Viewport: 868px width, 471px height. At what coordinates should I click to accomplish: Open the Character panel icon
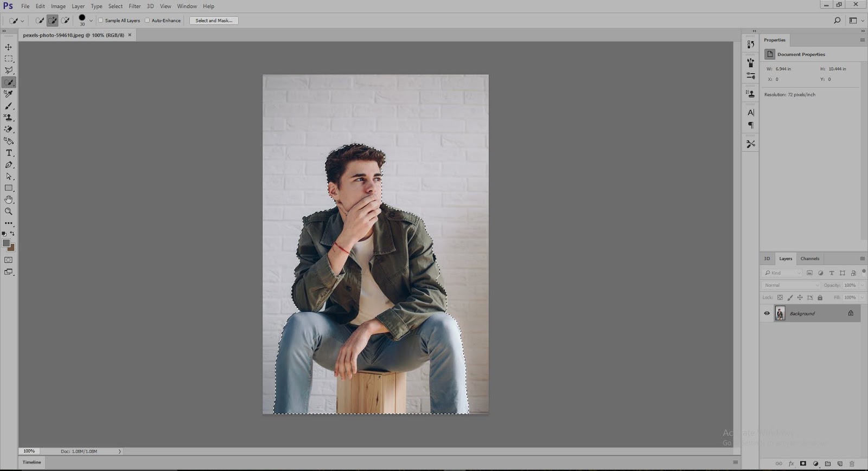click(751, 113)
